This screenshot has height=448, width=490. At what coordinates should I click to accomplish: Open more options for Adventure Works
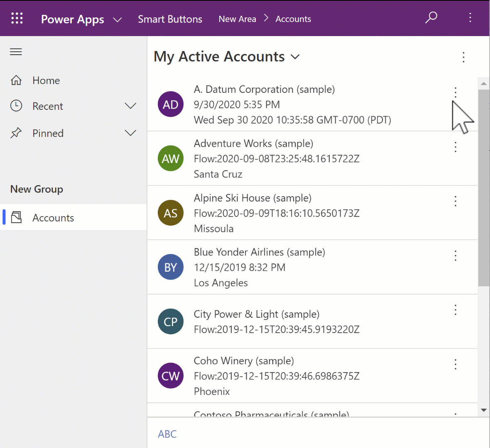coord(455,147)
